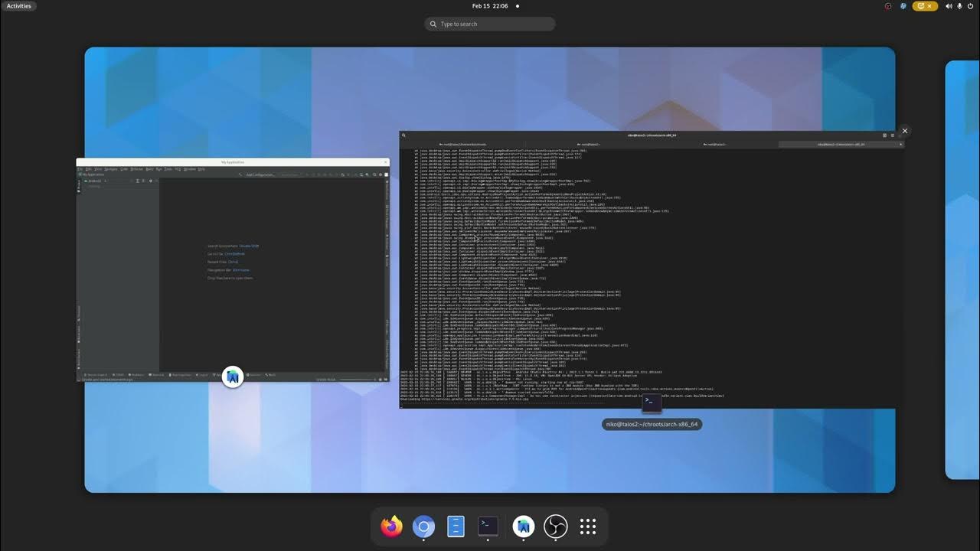The height and width of the screenshot is (551, 980).
Task: Open the power menu icon in the top bar
Action: coord(970,6)
